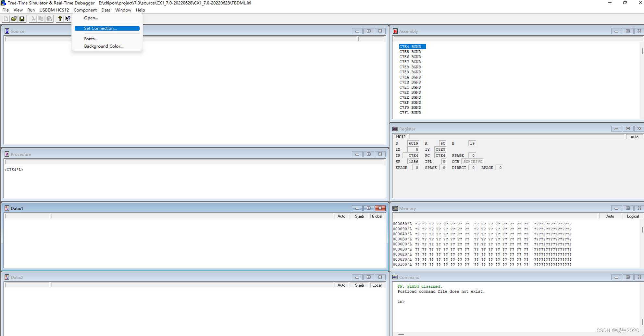Screen dimensions: 644x336
Task: Click Symb in Data:1 window
Action: (359, 216)
